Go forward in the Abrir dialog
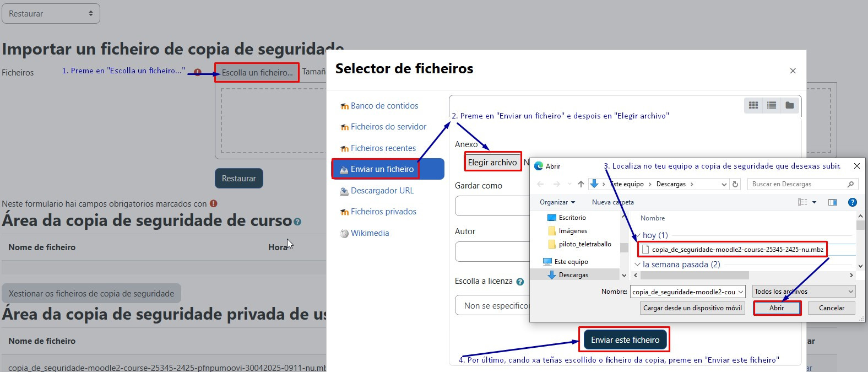Viewport: 868px width, 372px height. click(556, 184)
